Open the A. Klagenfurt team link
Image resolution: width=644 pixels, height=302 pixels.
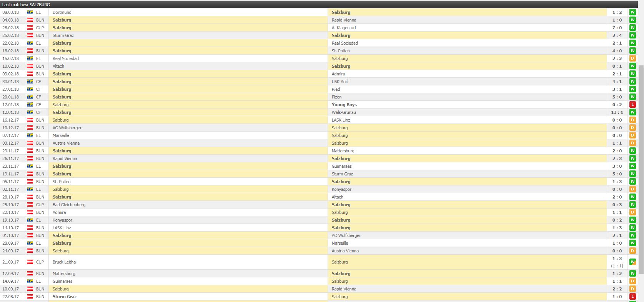tap(344, 28)
